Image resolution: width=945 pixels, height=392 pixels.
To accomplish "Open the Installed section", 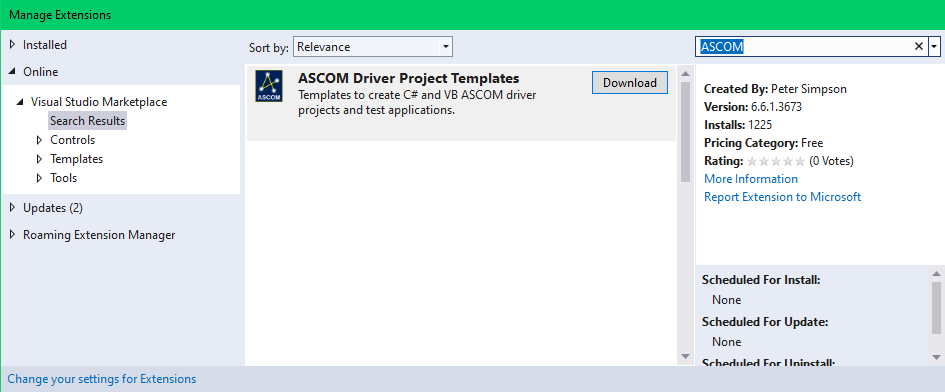I will pos(45,45).
